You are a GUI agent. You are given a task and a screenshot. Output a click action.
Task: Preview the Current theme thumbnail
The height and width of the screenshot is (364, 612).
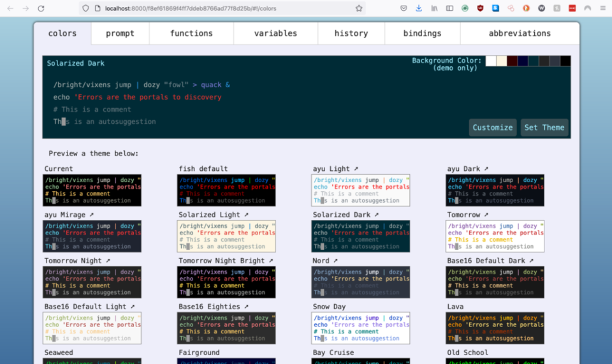pyautogui.click(x=92, y=191)
